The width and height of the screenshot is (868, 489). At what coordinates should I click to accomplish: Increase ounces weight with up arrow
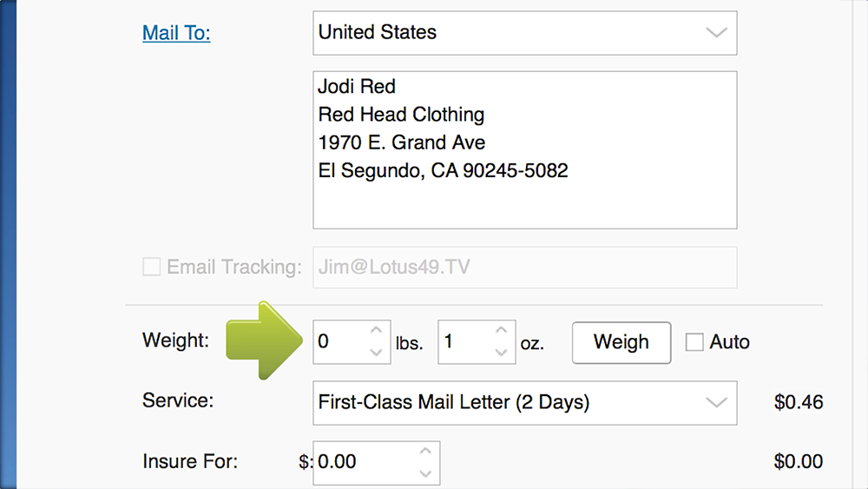point(501,331)
